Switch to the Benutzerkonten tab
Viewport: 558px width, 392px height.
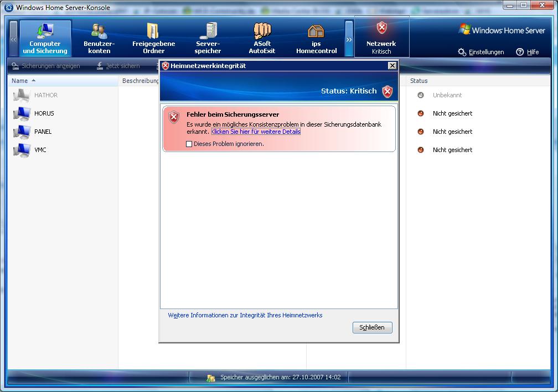pyautogui.click(x=99, y=38)
